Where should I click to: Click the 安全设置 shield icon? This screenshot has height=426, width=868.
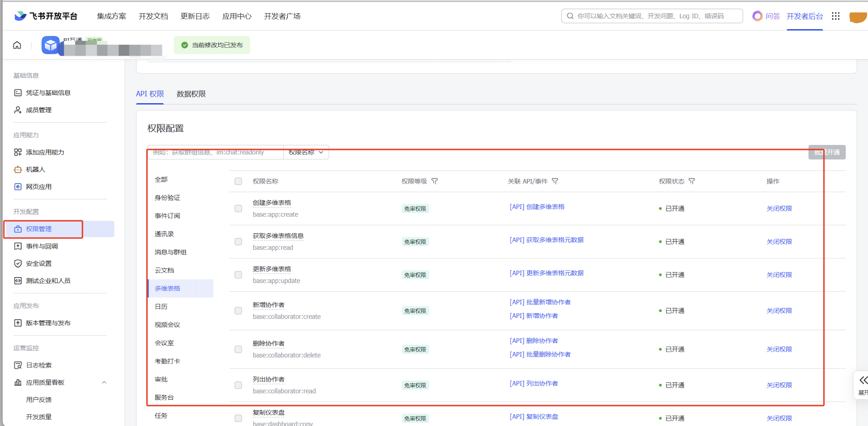(18, 263)
